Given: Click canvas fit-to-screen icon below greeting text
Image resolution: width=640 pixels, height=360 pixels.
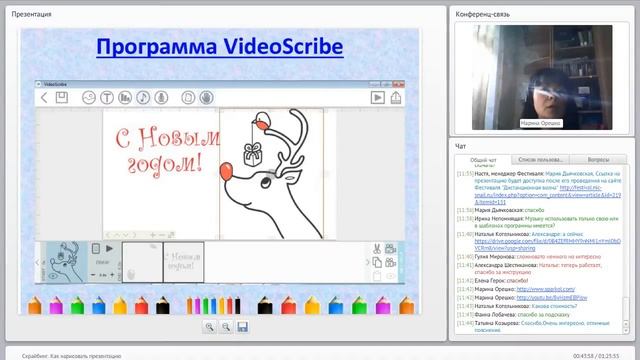Looking at the screenshot, I should coord(171,235).
